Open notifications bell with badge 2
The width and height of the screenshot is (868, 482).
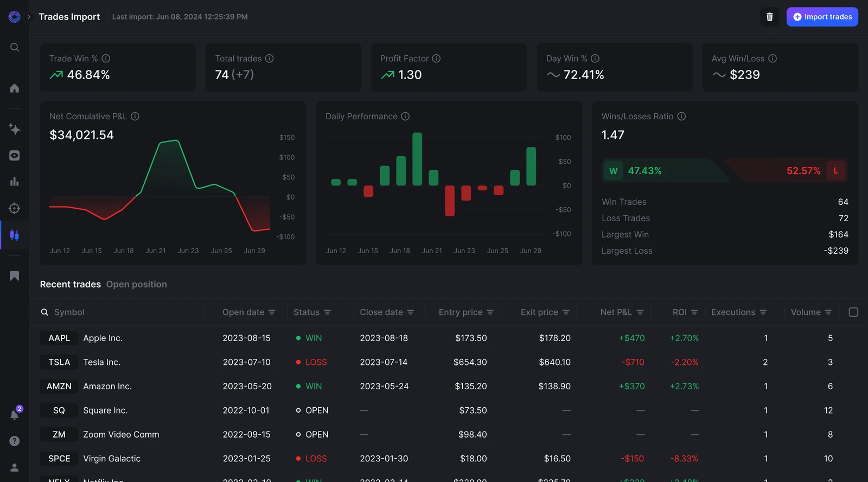pyautogui.click(x=15, y=414)
